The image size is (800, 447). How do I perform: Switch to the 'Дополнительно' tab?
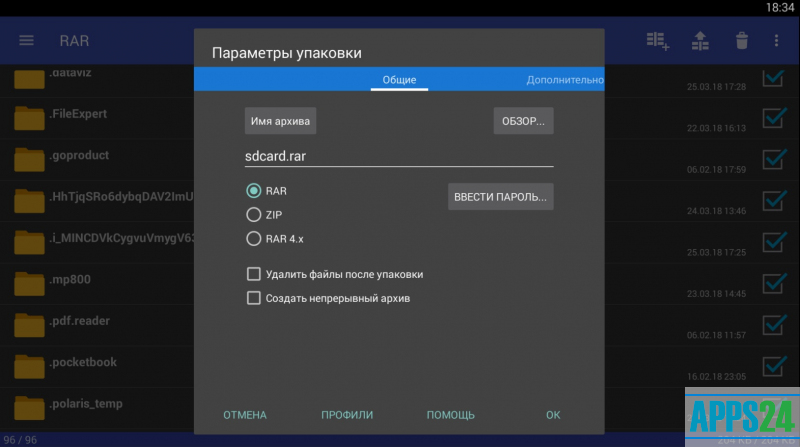tap(565, 80)
